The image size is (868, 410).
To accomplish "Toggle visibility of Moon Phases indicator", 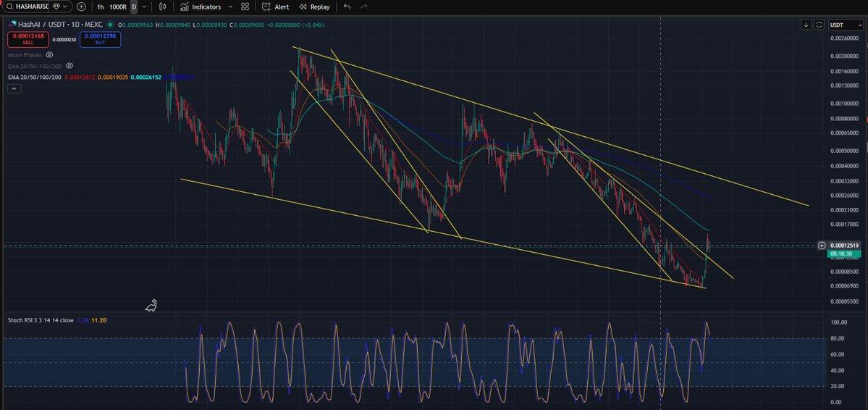I will coord(49,55).
